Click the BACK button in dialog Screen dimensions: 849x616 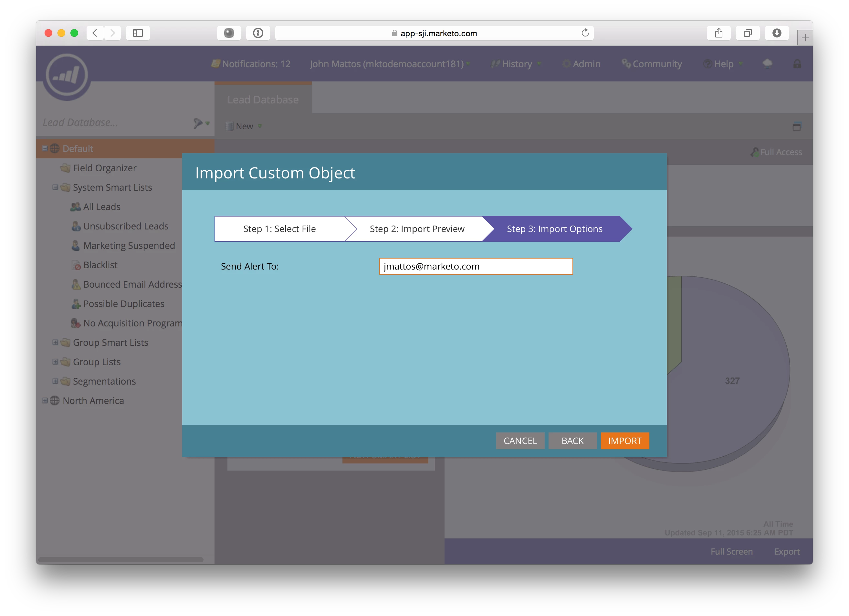click(x=572, y=441)
